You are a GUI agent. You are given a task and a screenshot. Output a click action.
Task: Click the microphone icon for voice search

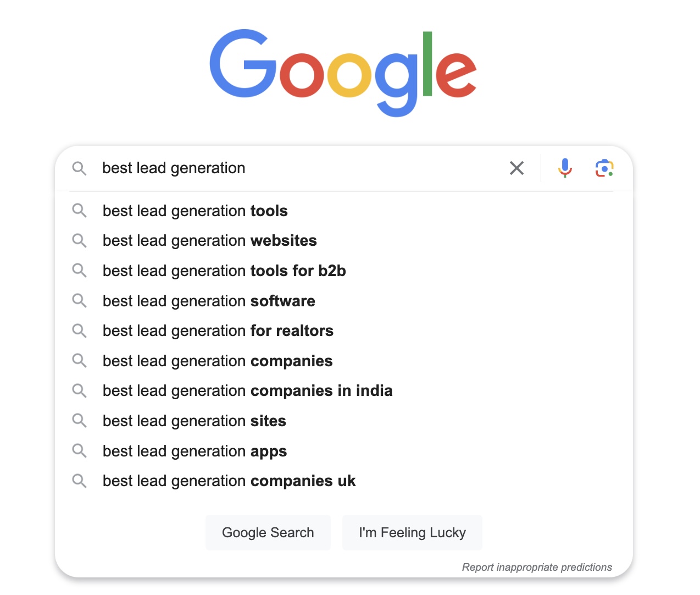click(565, 168)
